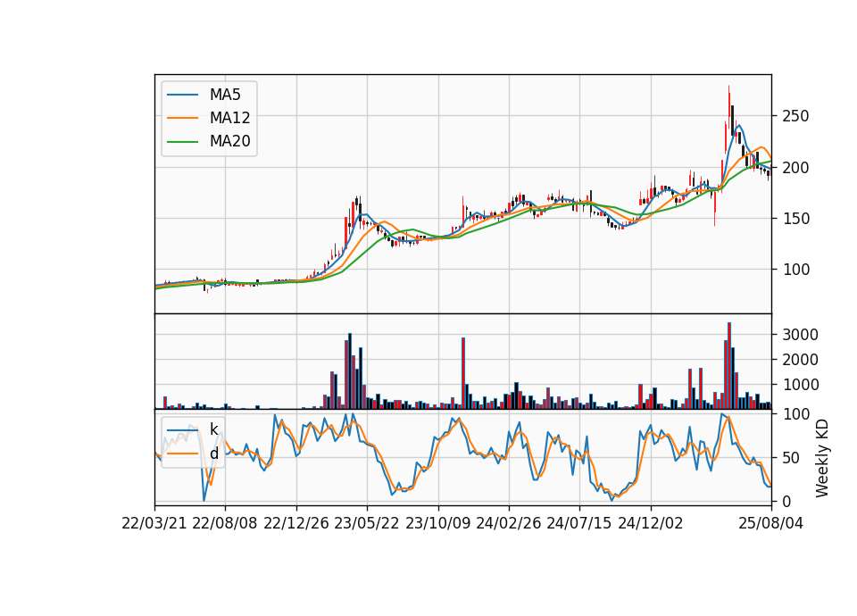
Task: Click the d legend label in KD panel
Action: click(x=213, y=454)
